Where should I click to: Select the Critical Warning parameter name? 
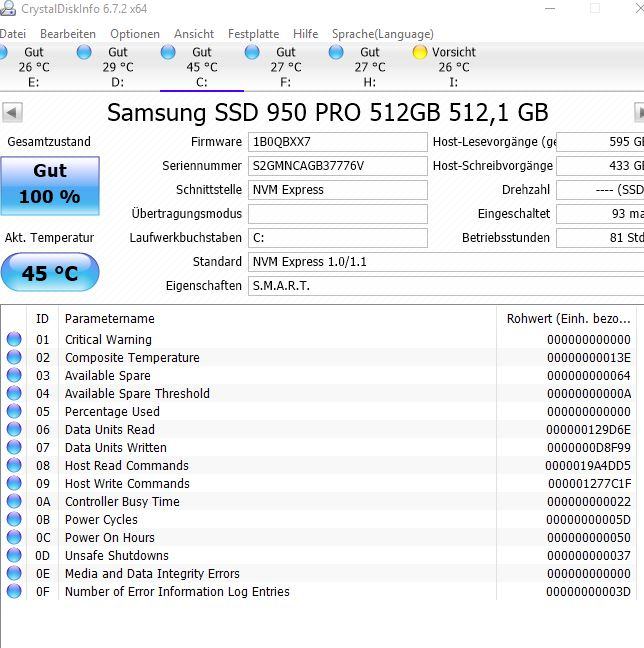point(108,340)
